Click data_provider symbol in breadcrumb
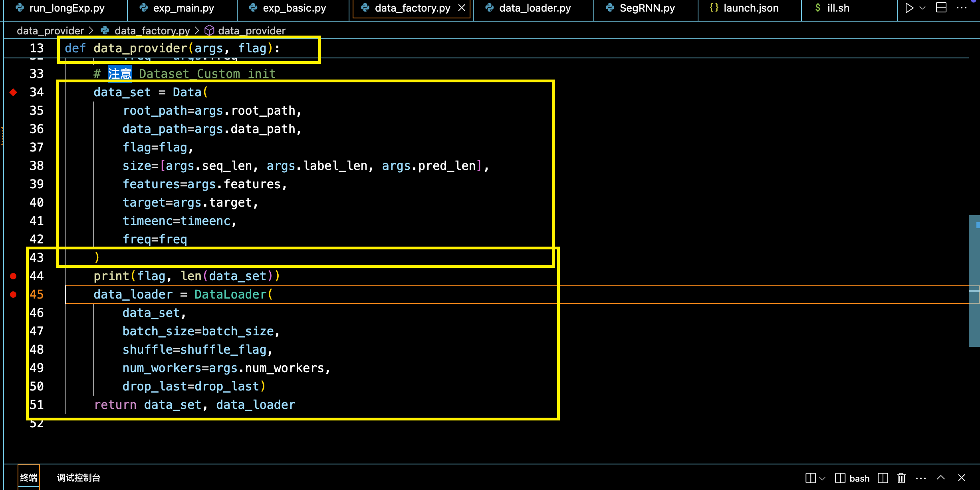This screenshot has width=980, height=490. click(252, 31)
